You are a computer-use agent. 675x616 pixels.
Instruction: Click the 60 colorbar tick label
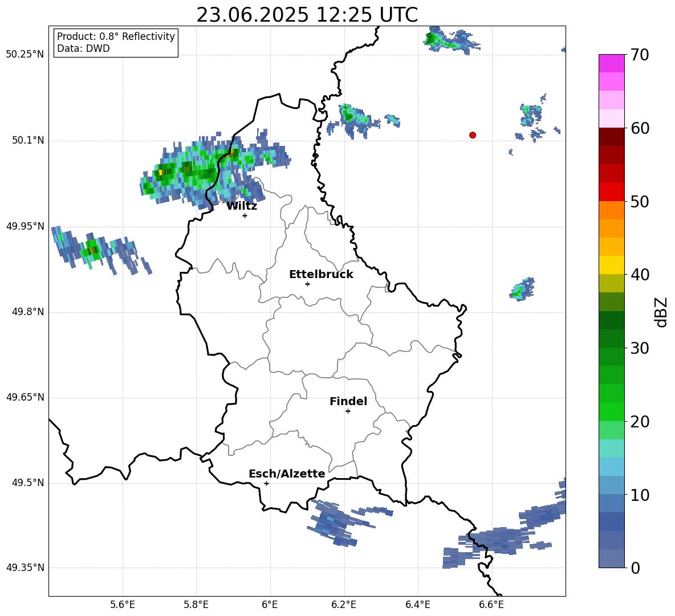point(639,128)
